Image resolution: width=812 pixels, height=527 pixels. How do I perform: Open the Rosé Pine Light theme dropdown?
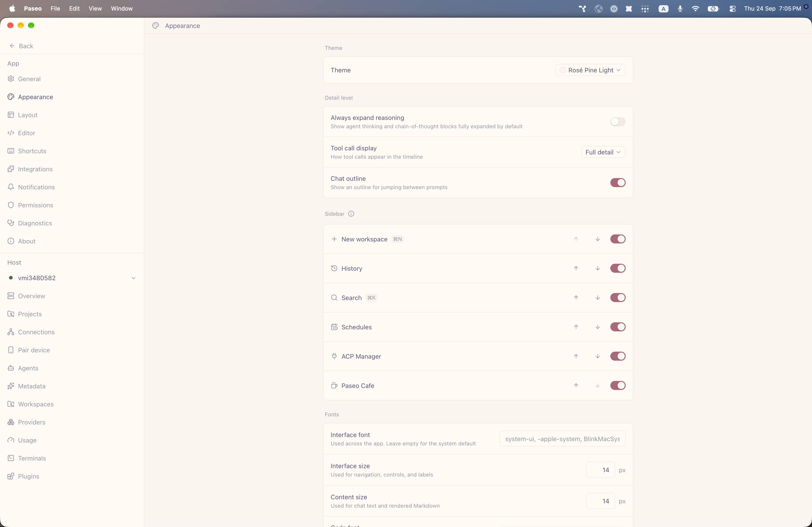590,70
